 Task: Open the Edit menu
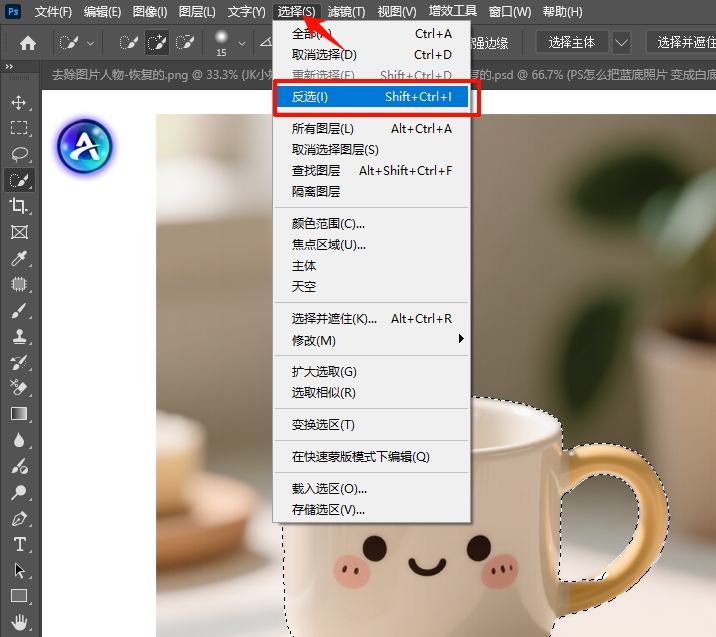(x=102, y=11)
